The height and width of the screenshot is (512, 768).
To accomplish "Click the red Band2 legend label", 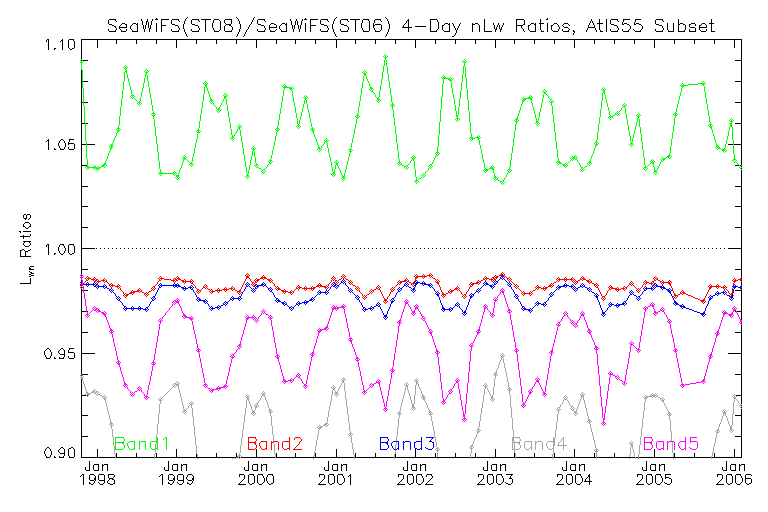I will 275,444.
